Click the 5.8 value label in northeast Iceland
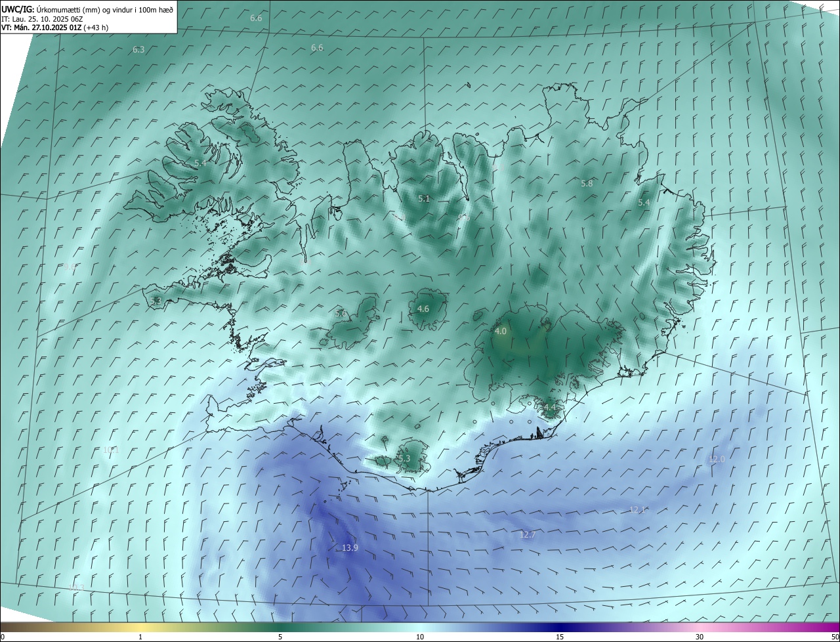840x642 pixels. click(587, 184)
